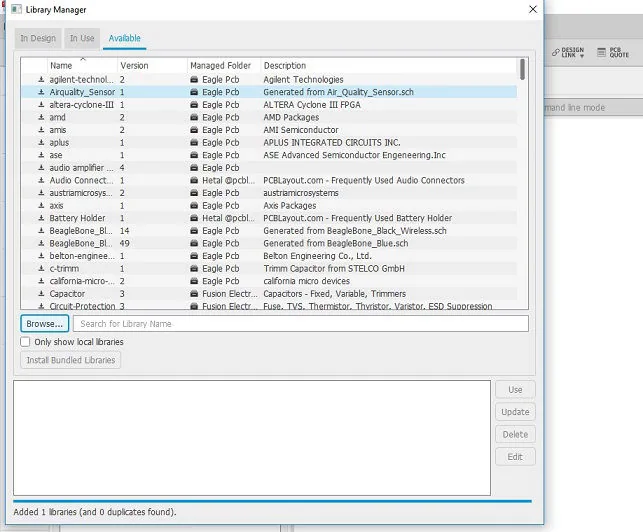Click the Edit button
The height and width of the screenshot is (532, 643).
pos(515,457)
